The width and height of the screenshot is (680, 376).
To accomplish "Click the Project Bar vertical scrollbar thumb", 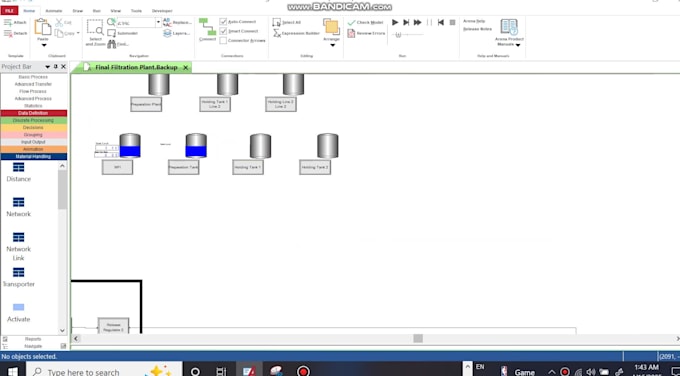I will [x=62, y=190].
